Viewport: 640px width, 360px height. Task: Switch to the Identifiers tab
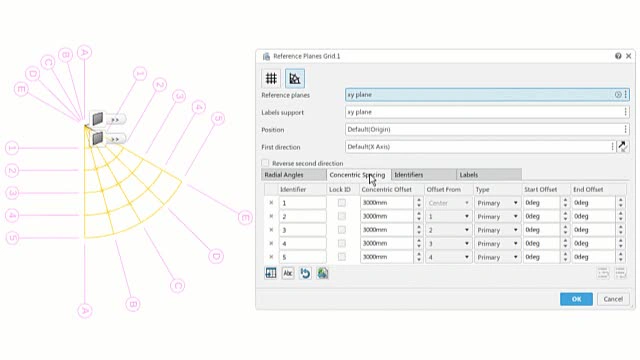coord(424,175)
